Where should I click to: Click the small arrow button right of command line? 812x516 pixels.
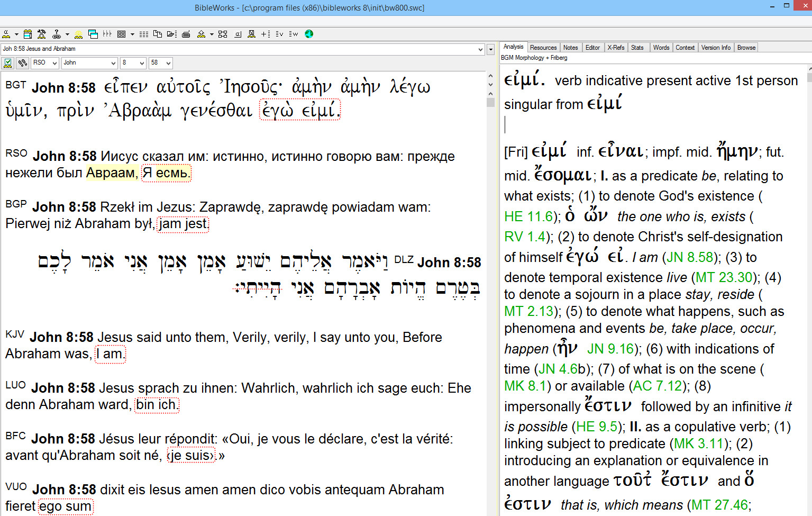491,49
